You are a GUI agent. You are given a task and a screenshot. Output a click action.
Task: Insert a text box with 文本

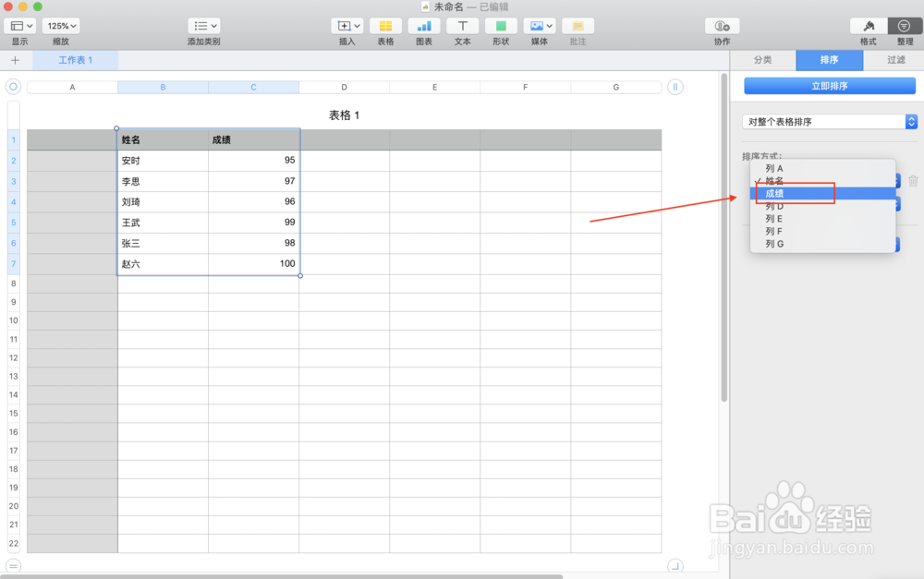(x=463, y=26)
